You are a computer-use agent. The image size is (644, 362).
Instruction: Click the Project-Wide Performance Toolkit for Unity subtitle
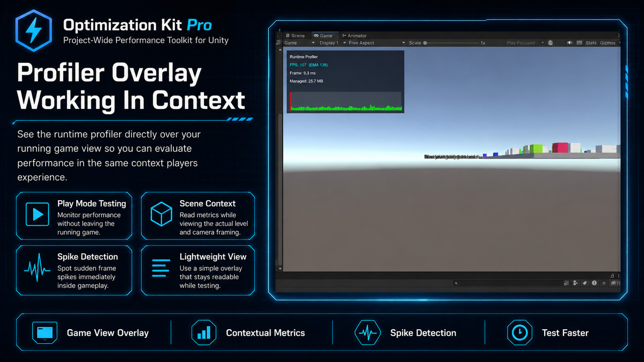pos(145,40)
